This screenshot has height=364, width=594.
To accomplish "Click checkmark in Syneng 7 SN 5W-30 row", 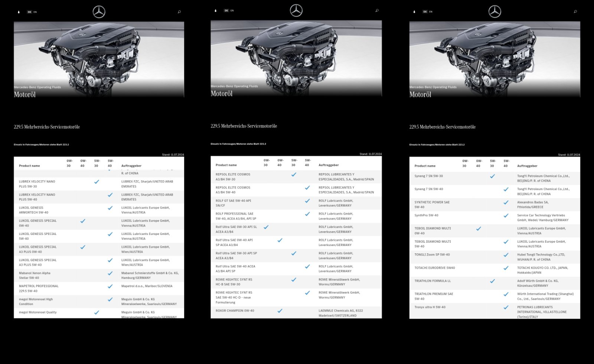I will 492,176.
